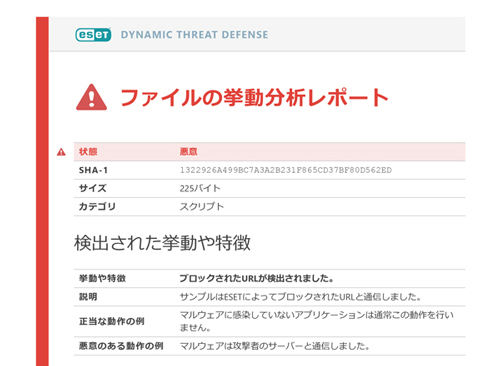Screen dimensions: 500x366
Task: Click the スクリプト category value
Action: [202, 207]
